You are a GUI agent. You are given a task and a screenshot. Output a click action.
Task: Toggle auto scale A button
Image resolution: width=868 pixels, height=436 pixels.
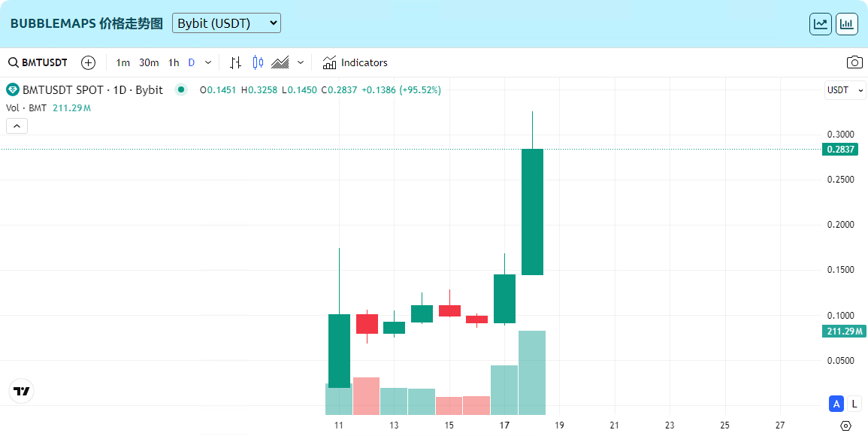[x=836, y=404]
